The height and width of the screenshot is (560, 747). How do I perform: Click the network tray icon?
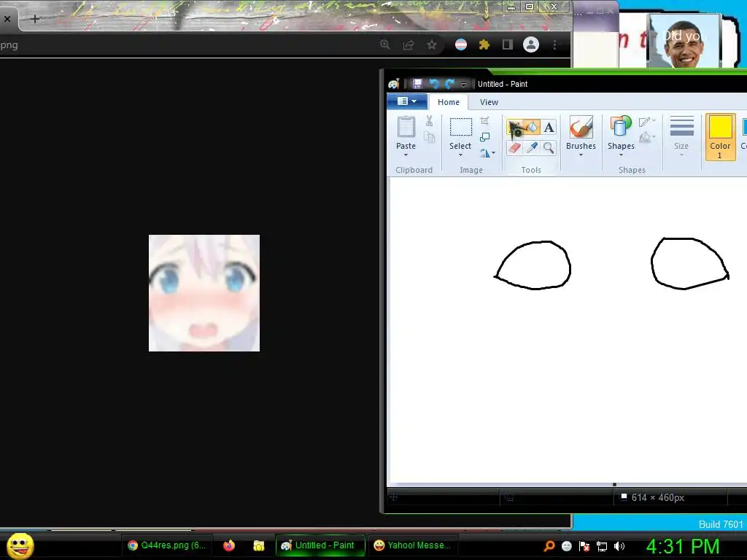(602, 546)
